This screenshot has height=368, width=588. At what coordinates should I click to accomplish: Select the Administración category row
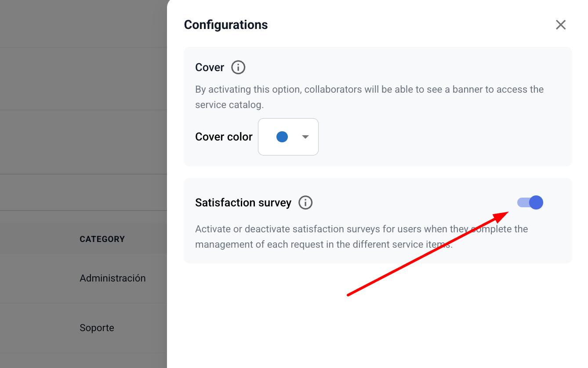[x=113, y=278]
